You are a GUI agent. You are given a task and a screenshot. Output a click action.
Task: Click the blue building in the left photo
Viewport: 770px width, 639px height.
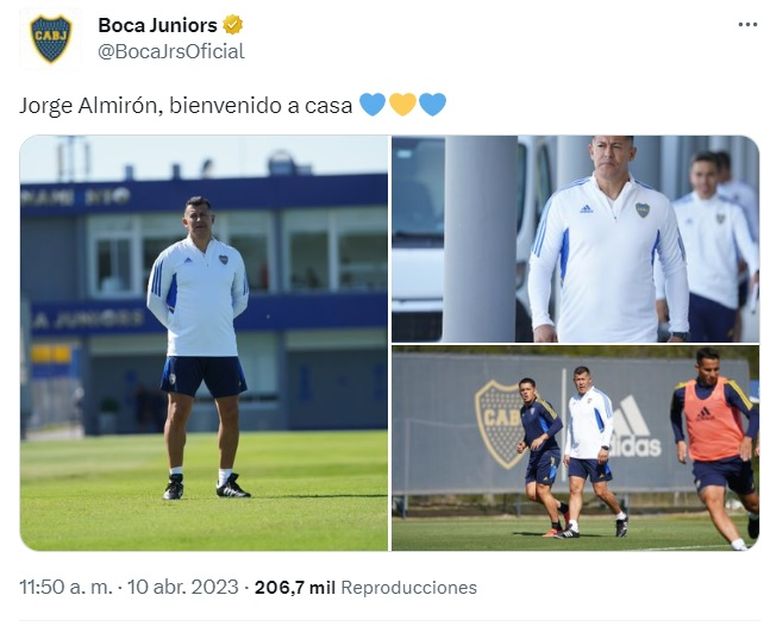204,300
